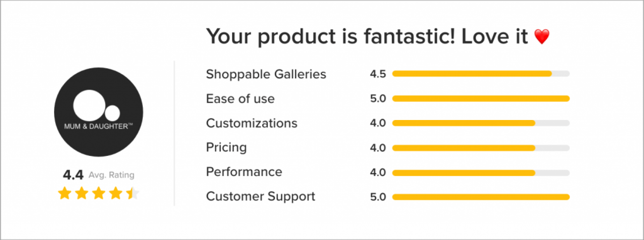Image resolution: width=644 pixels, height=240 pixels.
Task: Click the Mum & Daughter logo
Action: point(98,112)
